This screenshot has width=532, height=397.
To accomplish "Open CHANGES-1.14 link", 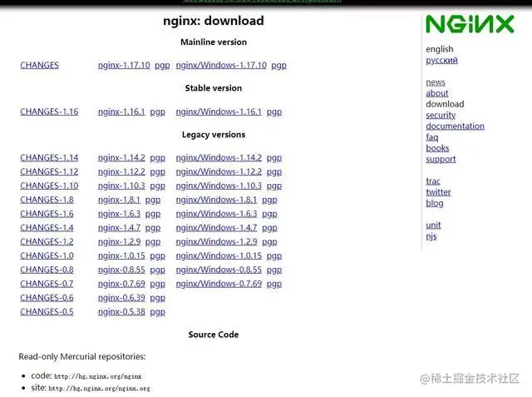I will pos(49,158).
